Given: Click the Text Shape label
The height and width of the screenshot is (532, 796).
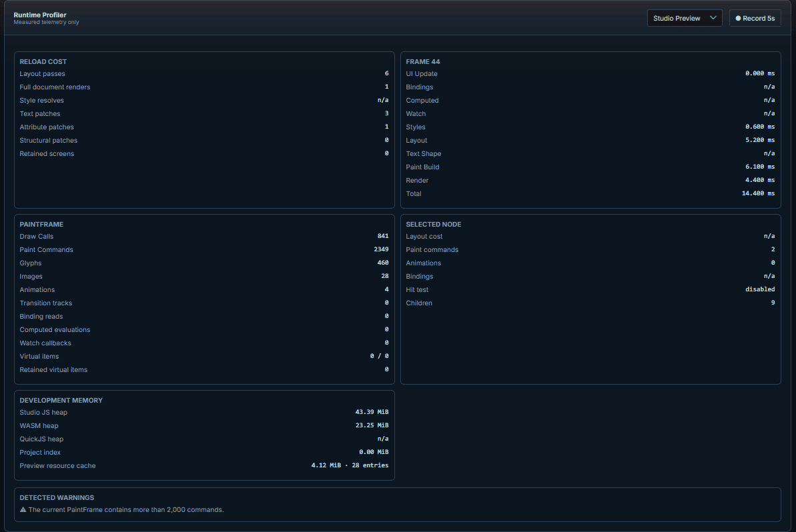Looking at the screenshot, I should (x=424, y=153).
